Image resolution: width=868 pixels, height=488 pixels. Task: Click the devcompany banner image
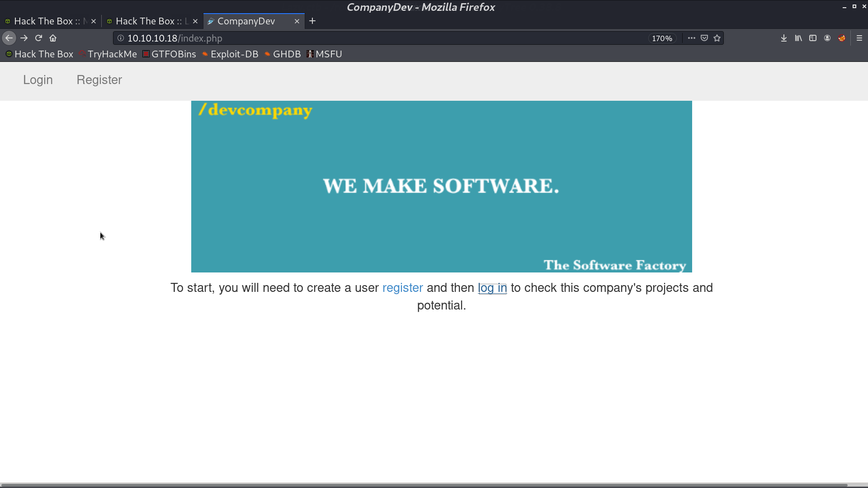click(x=441, y=187)
